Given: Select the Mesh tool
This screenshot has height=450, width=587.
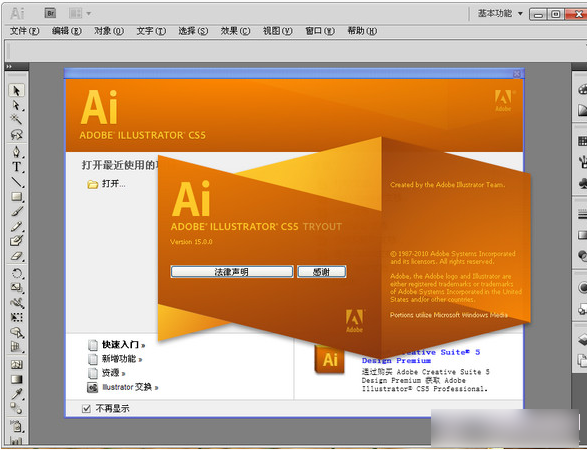Looking at the screenshot, I should click(16, 364).
